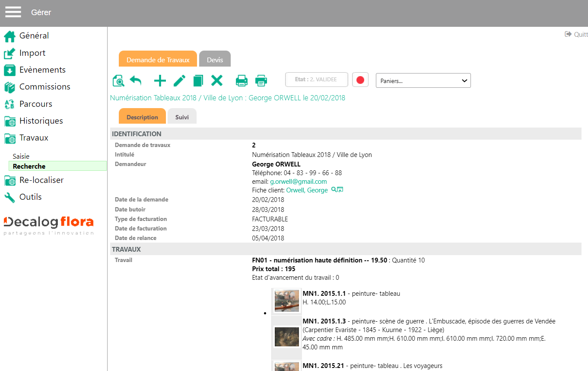This screenshot has height=371, width=588.
Task: Click the g.orwell@gmail.com email link
Action: (x=298, y=182)
